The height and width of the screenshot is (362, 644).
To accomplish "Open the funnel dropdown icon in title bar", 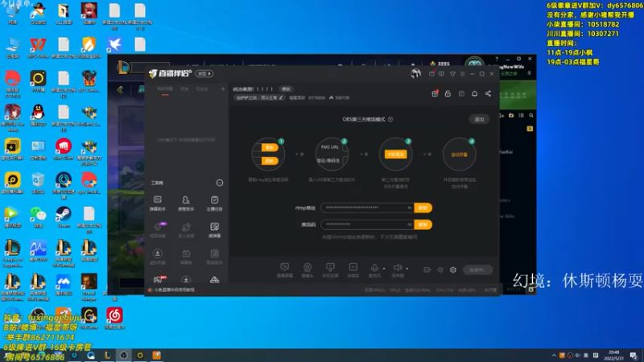I will 452,74.
